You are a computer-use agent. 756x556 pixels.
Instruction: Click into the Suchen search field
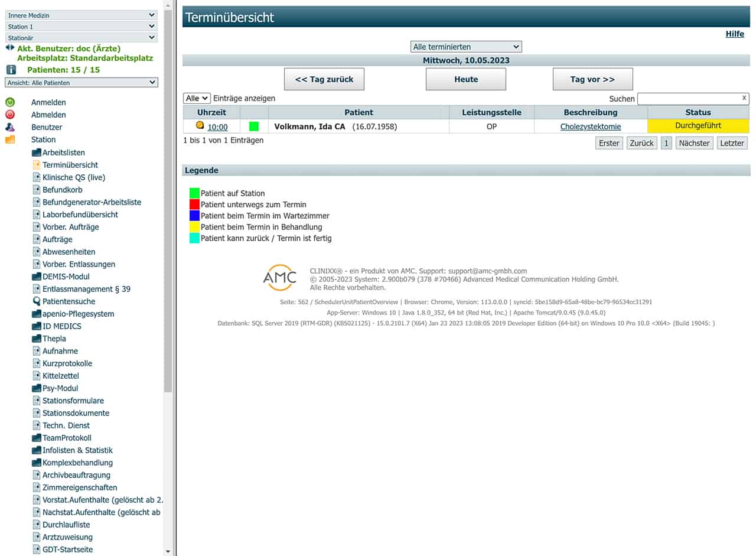(x=689, y=99)
